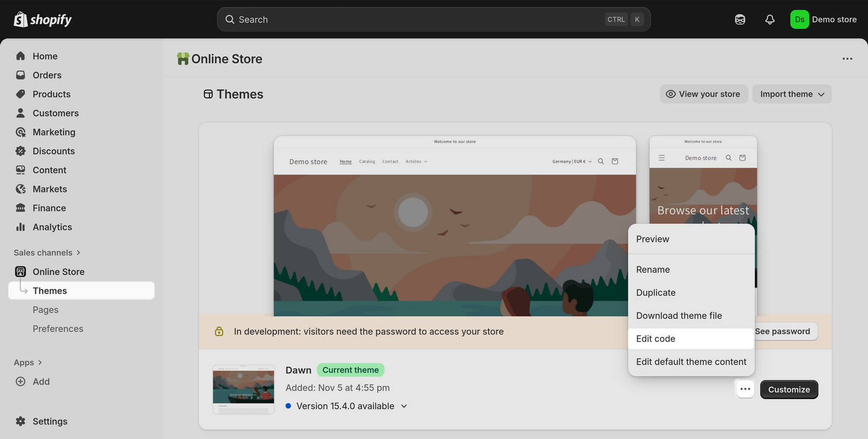868x439 pixels.
Task: Click the Customize button for Dawn
Action: tap(789, 389)
